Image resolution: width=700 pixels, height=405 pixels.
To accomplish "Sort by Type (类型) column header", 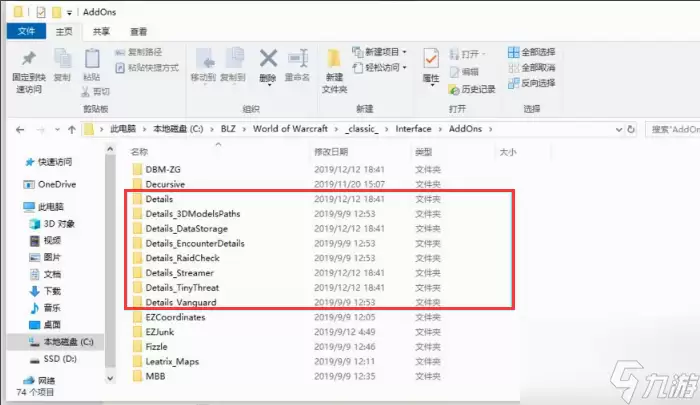I will tap(424, 152).
